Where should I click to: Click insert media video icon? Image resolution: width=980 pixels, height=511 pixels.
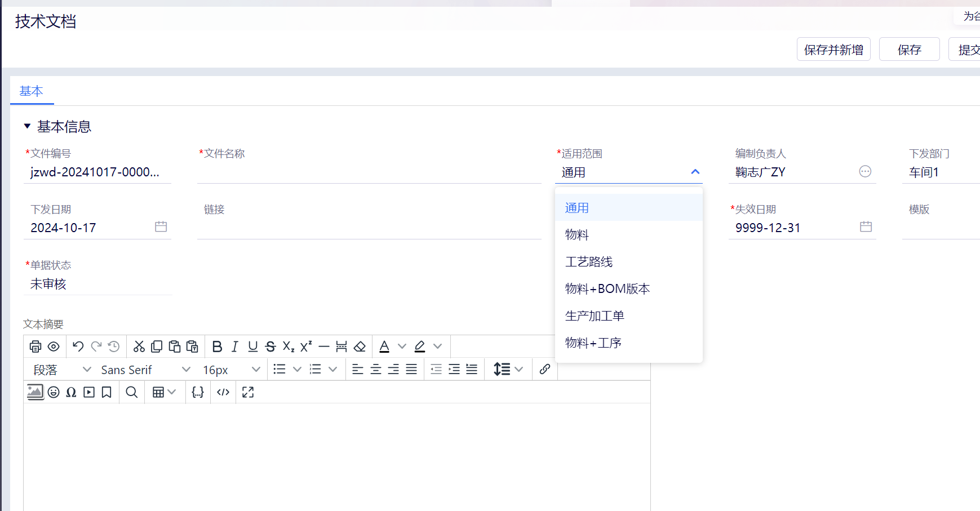pos(89,392)
